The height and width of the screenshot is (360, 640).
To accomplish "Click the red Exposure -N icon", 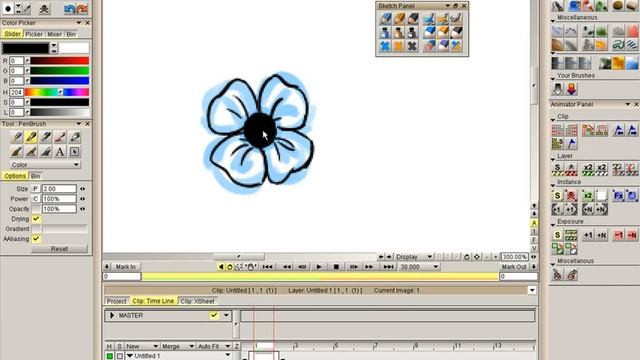I will coord(632,235).
